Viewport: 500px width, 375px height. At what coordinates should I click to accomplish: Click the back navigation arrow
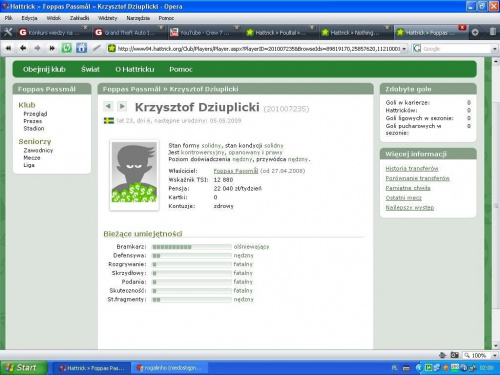click(x=23, y=48)
